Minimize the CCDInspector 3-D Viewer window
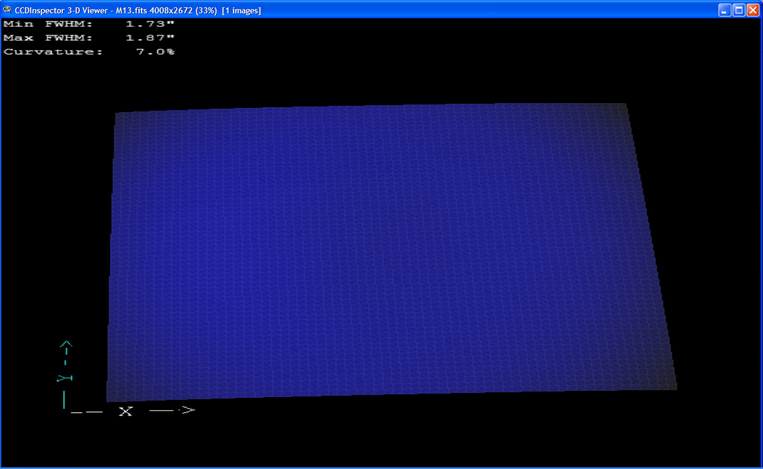Screen dimensions: 763x469 pos(724,10)
